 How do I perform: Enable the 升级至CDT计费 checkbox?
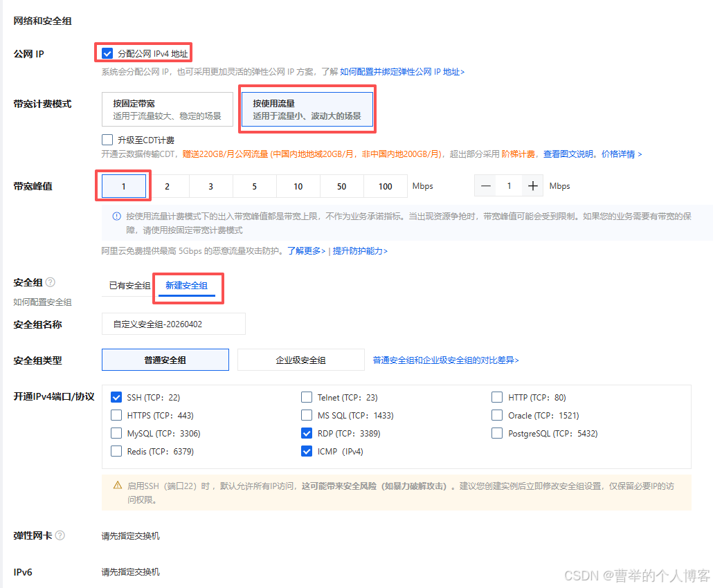pos(107,140)
